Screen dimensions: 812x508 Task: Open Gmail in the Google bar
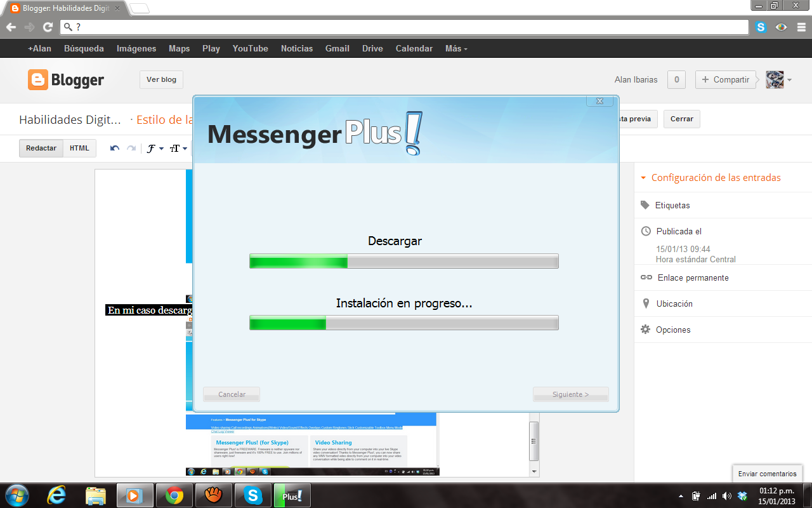[x=337, y=48]
